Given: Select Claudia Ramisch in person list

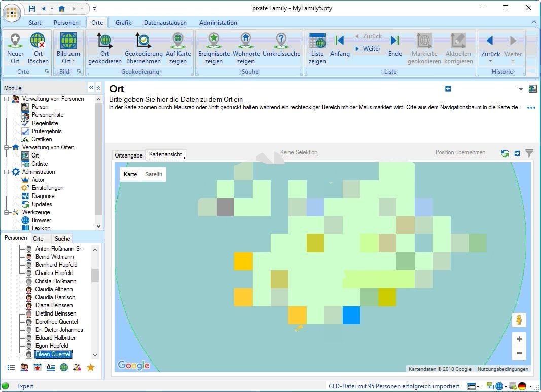Looking at the screenshot, I should click(55, 297).
